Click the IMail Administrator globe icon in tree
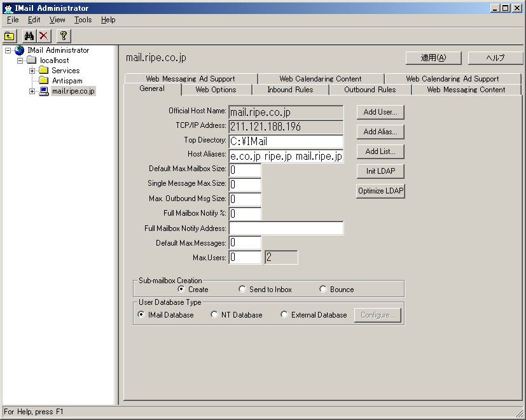 click(x=20, y=50)
